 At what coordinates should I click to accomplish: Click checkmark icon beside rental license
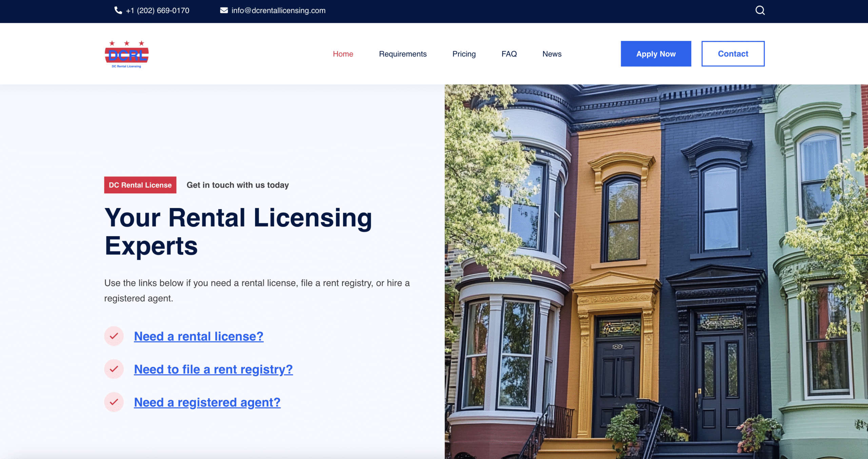(114, 336)
